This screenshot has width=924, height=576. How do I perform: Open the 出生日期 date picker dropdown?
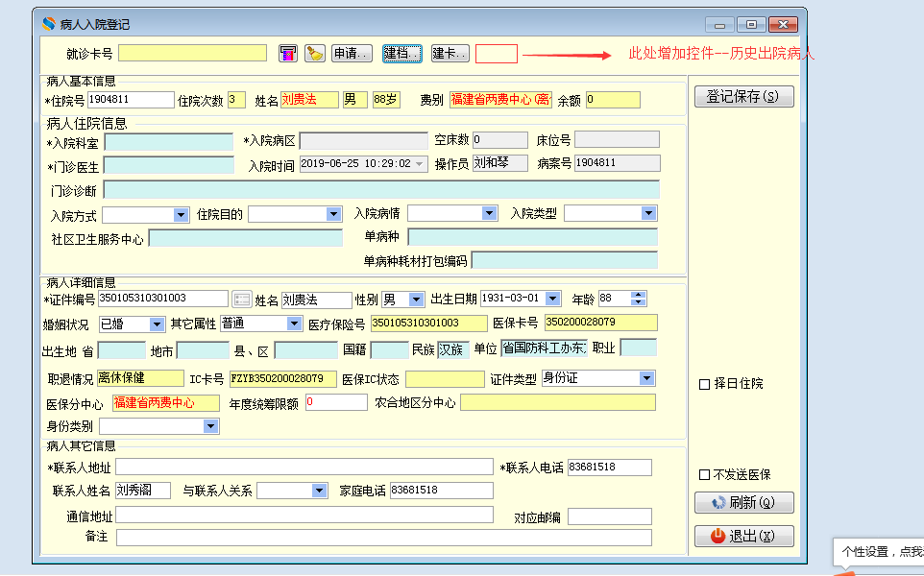[552, 299]
